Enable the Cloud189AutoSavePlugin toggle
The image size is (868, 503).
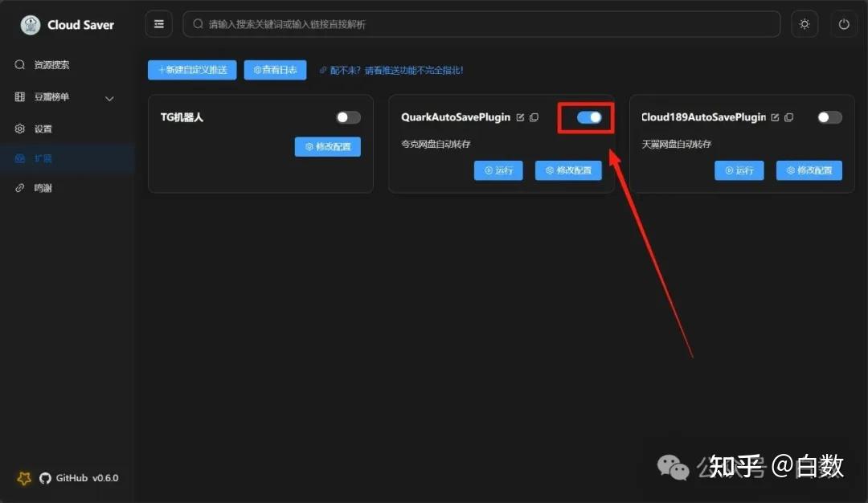tap(829, 117)
